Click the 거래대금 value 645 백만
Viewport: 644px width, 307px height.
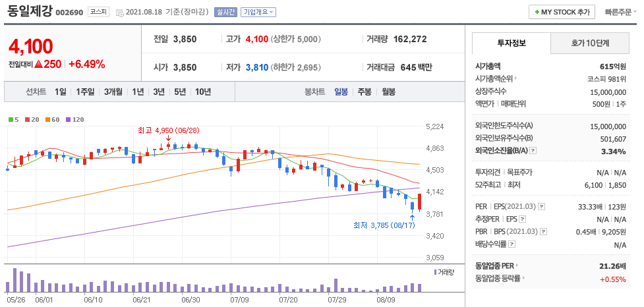[x=416, y=67]
